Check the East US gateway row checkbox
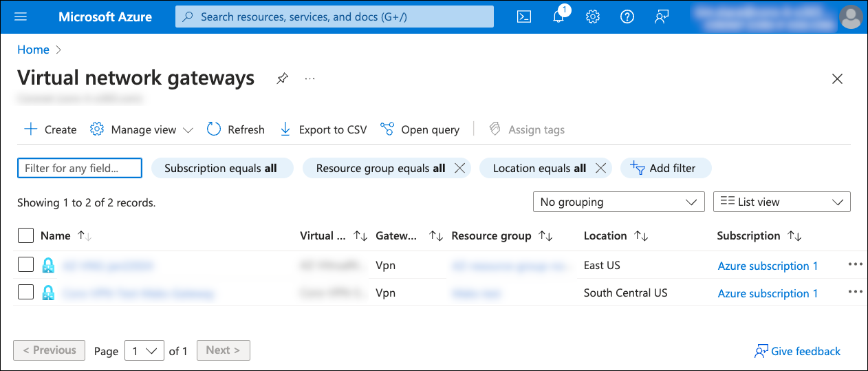Image resolution: width=868 pixels, height=371 pixels. [x=25, y=265]
